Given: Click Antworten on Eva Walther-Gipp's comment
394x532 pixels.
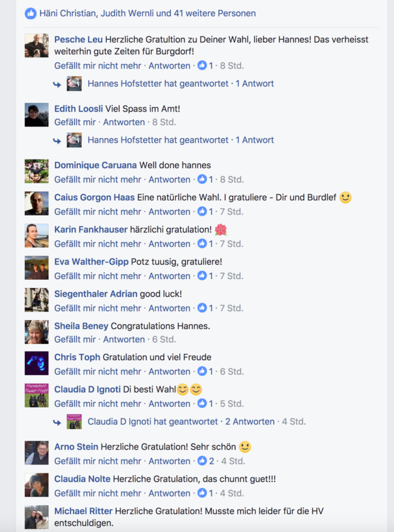Looking at the screenshot, I should click(x=169, y=276).
